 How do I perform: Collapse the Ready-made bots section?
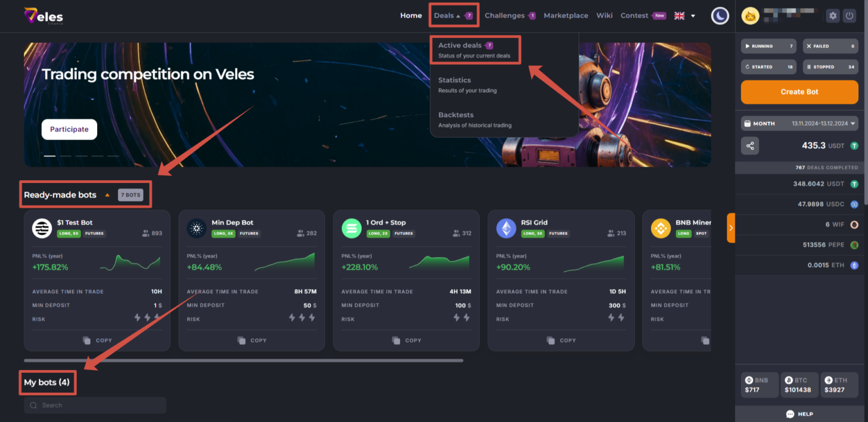[107, 195]
